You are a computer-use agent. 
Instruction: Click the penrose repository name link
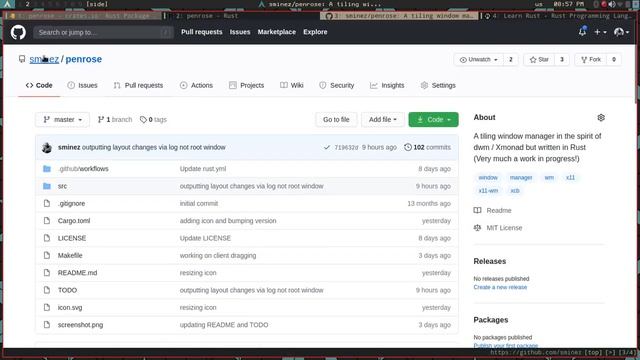(84, 59)
